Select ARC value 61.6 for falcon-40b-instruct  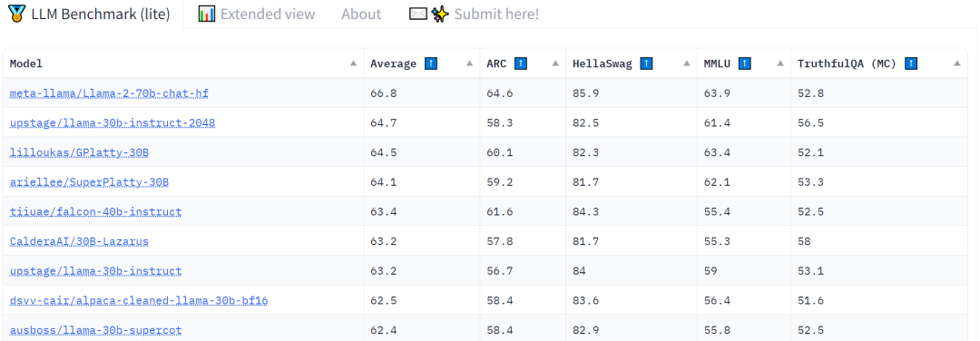[500, 211]
